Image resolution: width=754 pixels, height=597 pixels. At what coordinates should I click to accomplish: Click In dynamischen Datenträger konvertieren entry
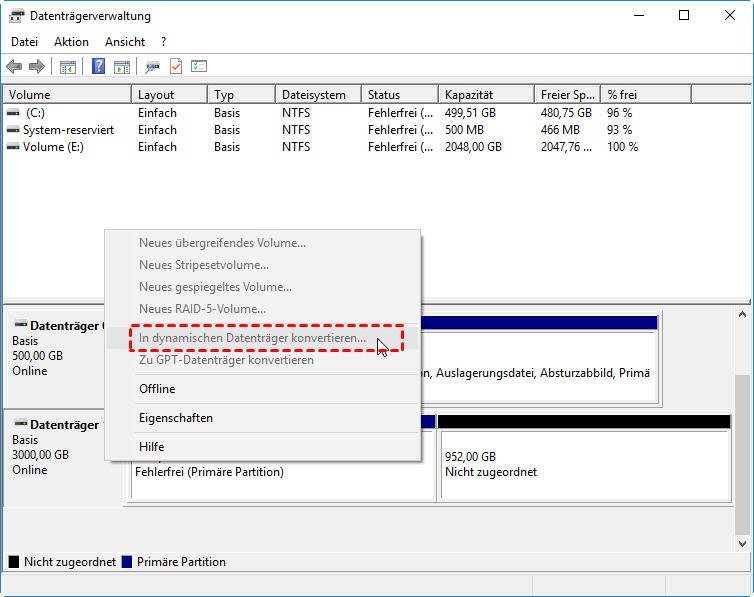[263, 338]
